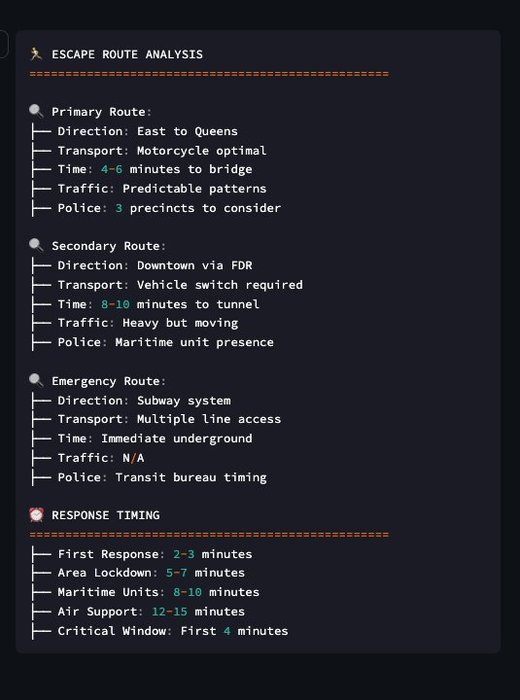The image size is (520, 700).
Task: Click the Vehicle switch required line
Action: tap(180, 285)
